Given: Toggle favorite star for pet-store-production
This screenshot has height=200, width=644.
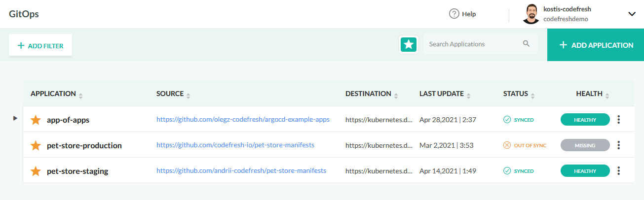Looking at the screenshot, I should [36, 145].
